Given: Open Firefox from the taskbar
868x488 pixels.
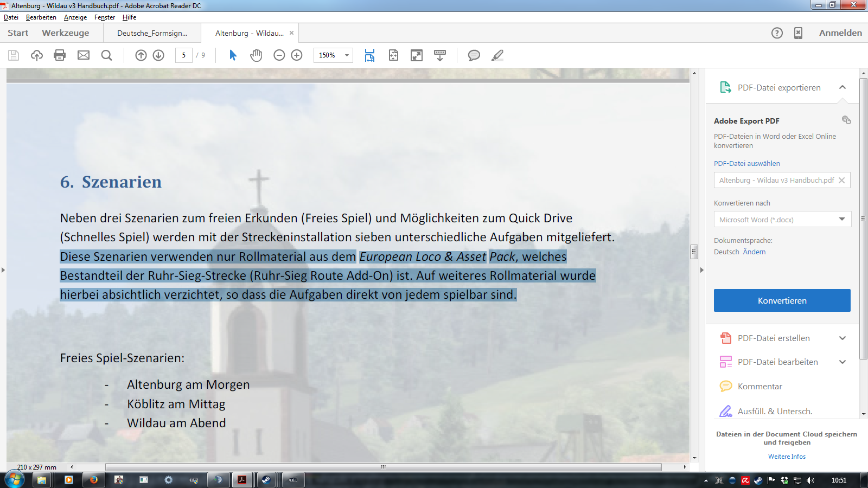Looking at the screenshot, I should click(93, 480).
